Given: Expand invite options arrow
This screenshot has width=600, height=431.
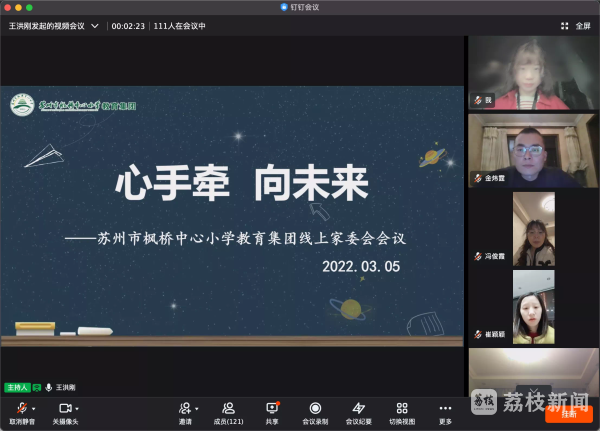Looking at the screenshot, I should [x=197, y=409].
